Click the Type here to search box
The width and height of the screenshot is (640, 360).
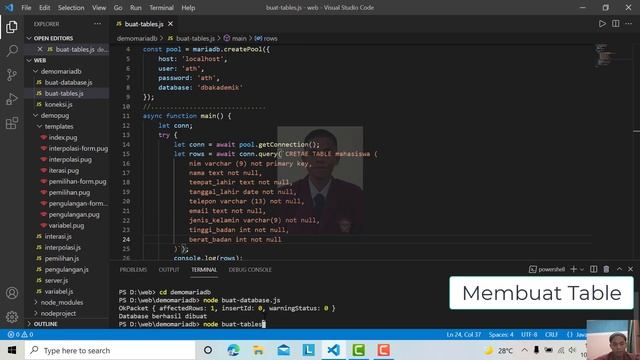coord(110,350)
